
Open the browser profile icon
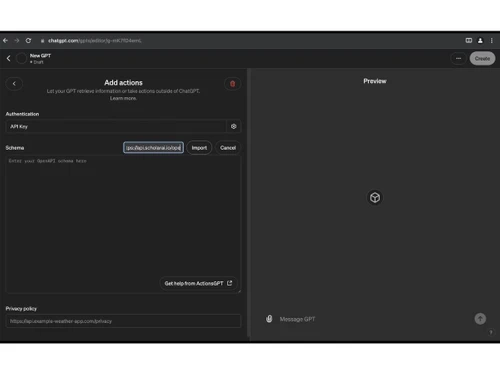click(480, 41)
